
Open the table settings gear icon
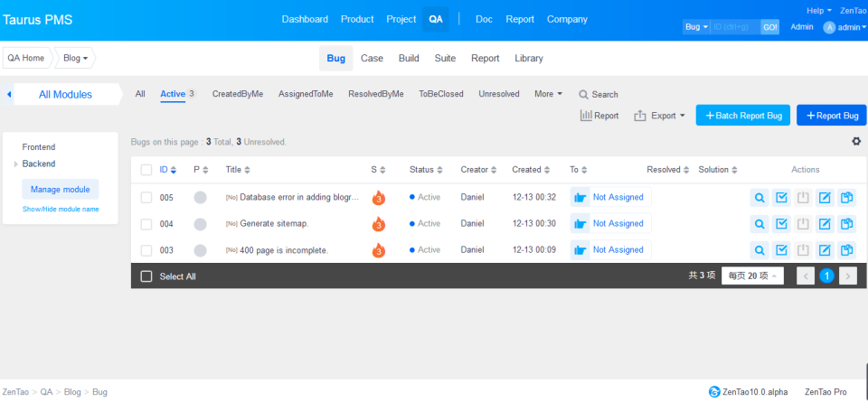pos(856,141)
